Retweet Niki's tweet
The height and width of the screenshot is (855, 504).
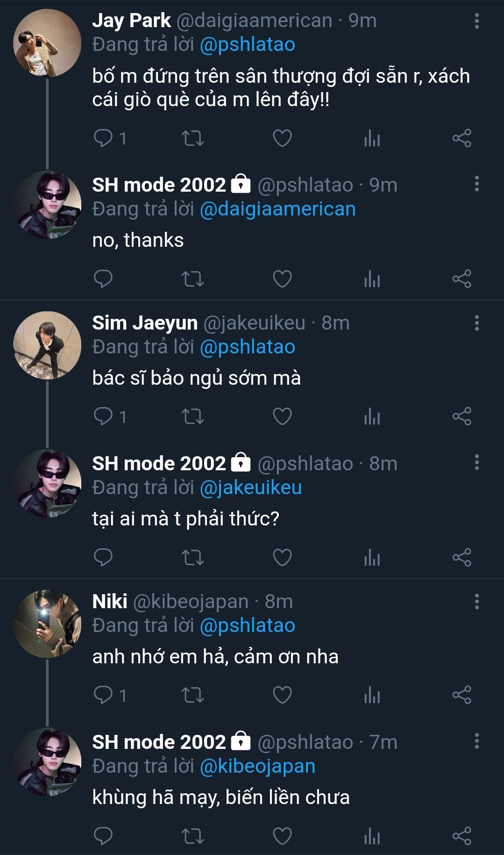click(x=192, y=695)
